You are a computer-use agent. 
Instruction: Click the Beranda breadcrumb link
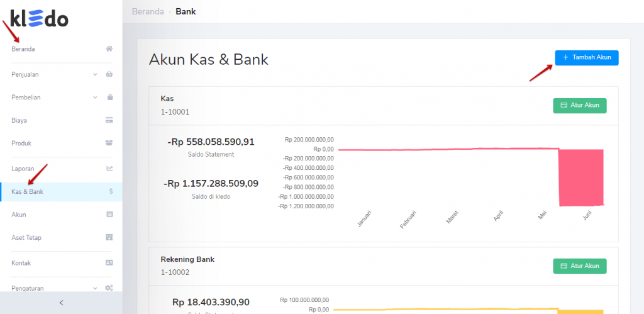[148, 11]
